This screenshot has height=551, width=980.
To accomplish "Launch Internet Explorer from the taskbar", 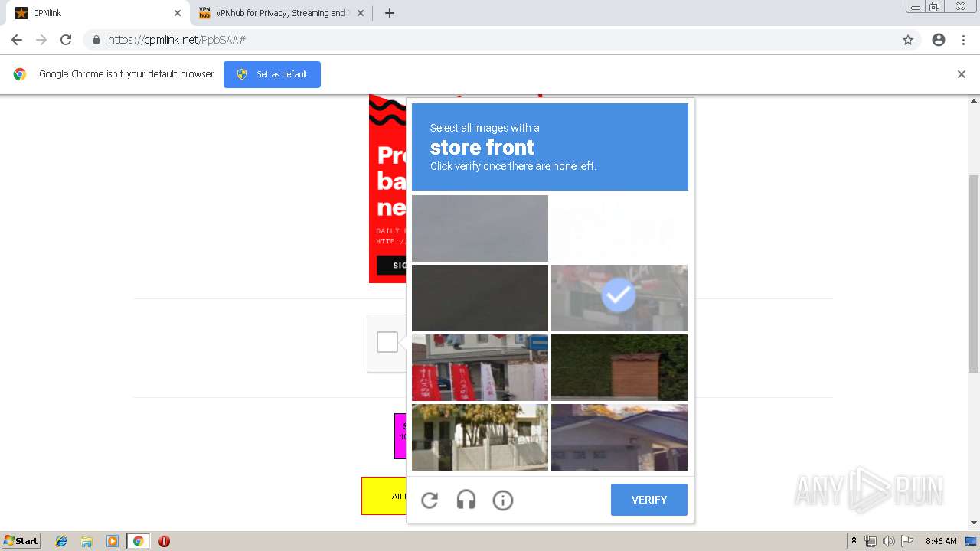I will (x=61, y=541).
